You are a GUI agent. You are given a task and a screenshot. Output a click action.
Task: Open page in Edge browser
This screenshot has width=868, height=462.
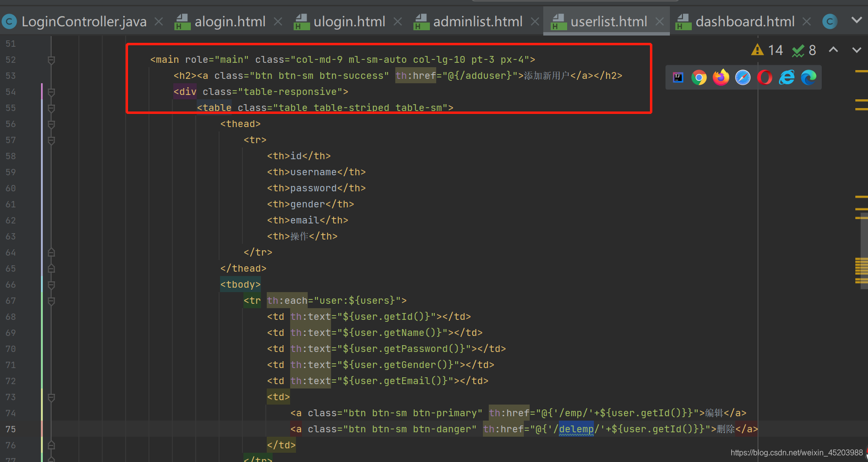coord(809,77)
